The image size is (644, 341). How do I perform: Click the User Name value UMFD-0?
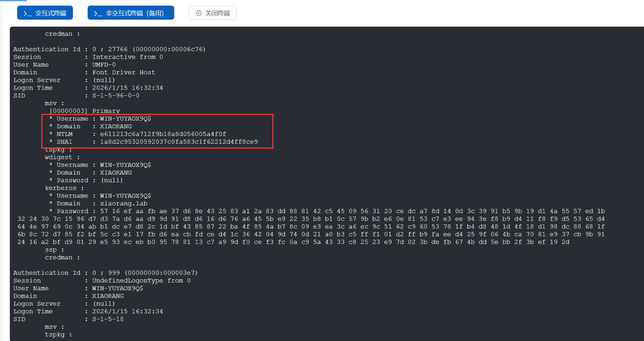point(104,65)
